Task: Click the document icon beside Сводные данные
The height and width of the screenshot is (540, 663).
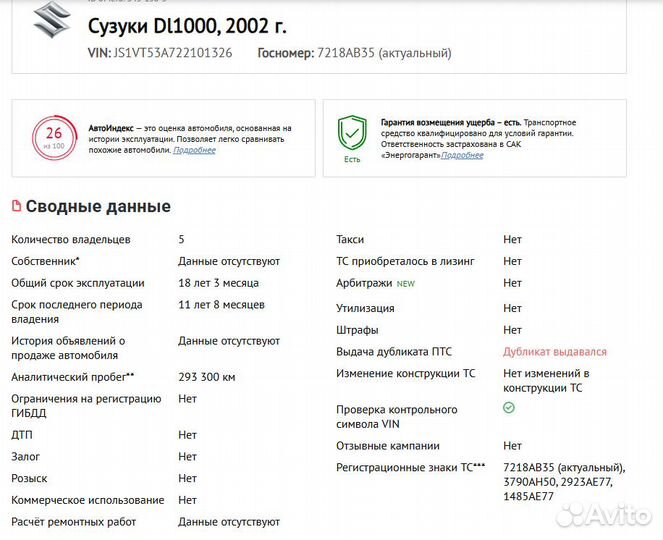Action: [x=16, y=206]
